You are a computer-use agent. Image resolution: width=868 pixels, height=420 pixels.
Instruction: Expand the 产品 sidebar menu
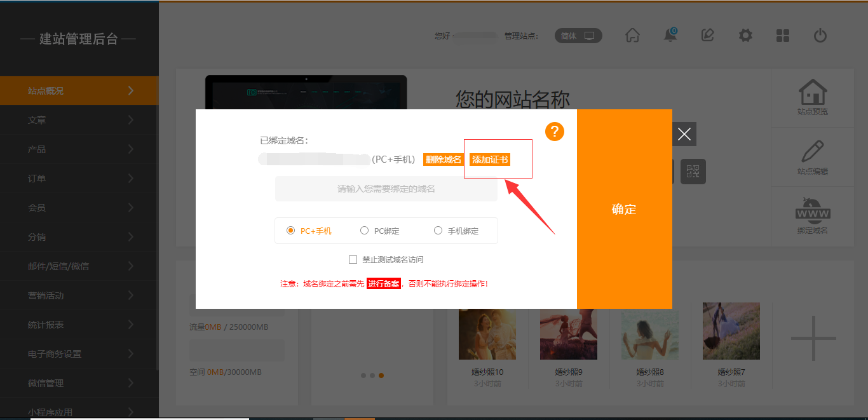click(79, 149)
